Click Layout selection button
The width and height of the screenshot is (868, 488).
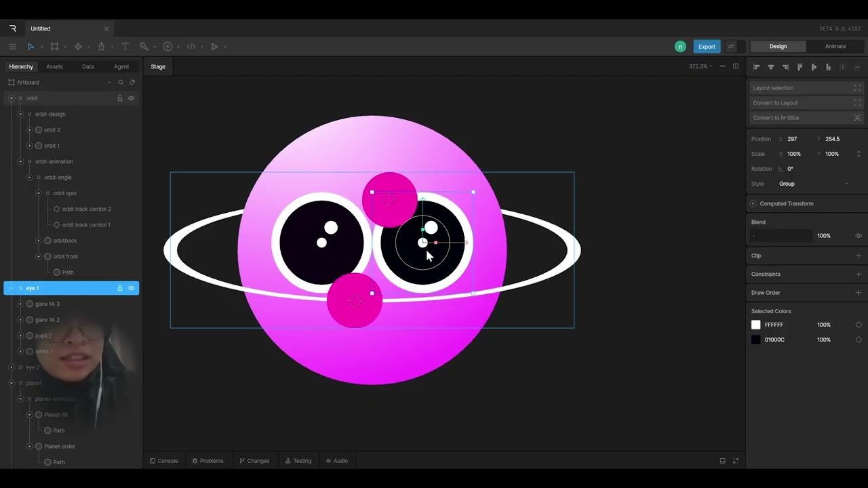click(806, 88)
